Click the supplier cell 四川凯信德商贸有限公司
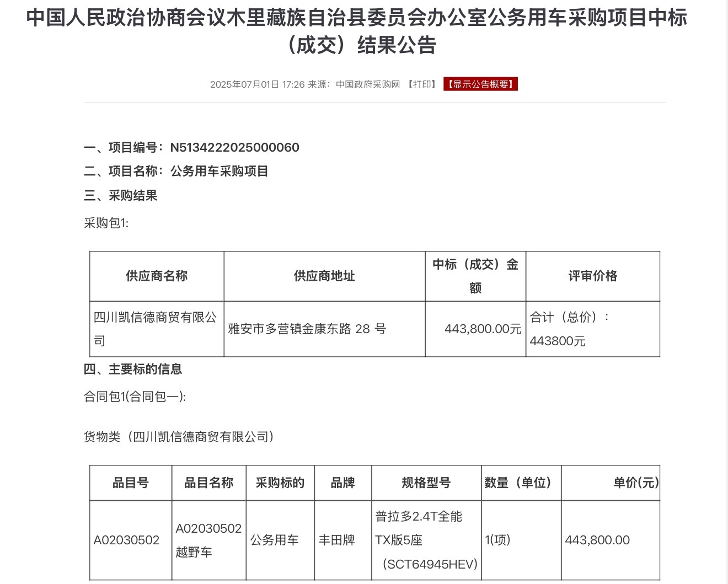The height and width of the screenshot is (584, 728). tap(157, 329)
